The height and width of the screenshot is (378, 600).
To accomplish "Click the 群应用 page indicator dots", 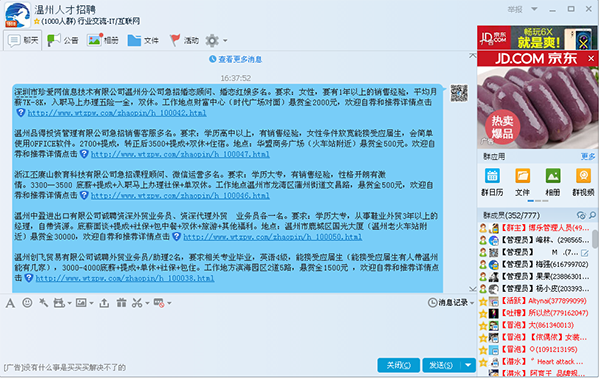I will point(538,201).
